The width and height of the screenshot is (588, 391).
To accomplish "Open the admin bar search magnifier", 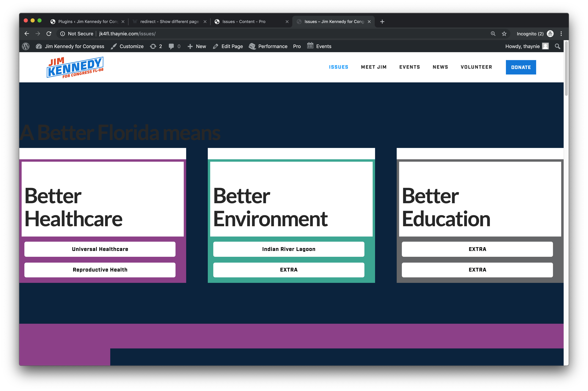I will pyautogui.click(x=557, y=46).
